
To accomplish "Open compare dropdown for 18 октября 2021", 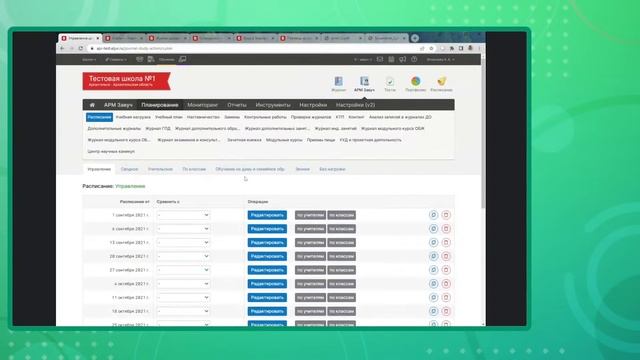I will [183, 311].
